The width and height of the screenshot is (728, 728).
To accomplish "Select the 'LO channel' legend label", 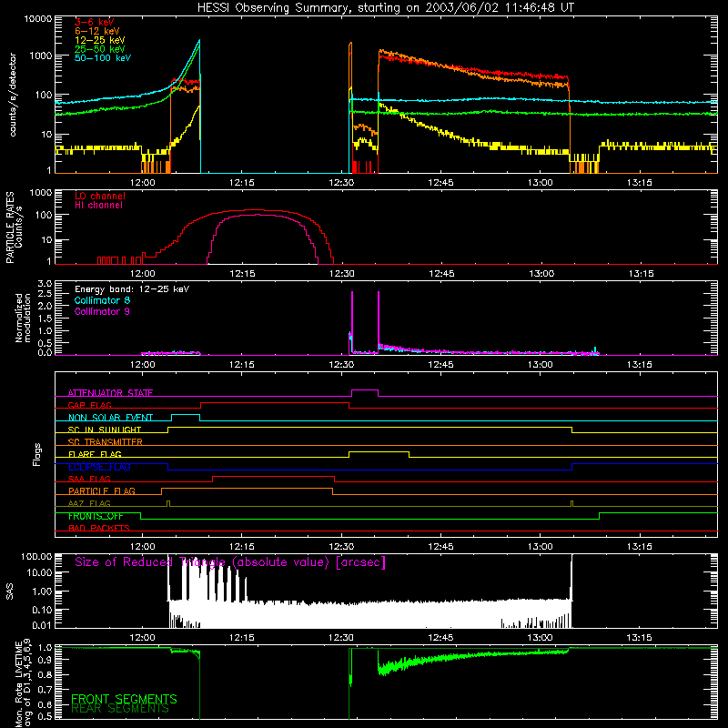I will [x=100, y=196].
